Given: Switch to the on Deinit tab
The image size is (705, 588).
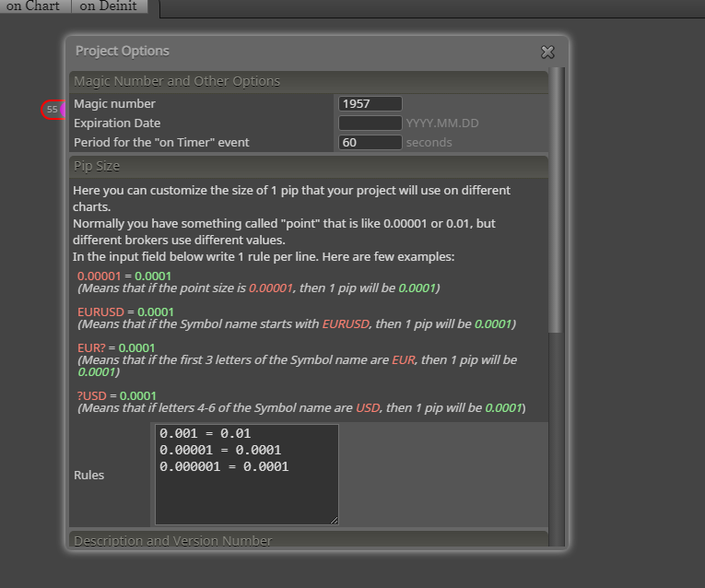Looking at the screenshot, I should pos(109,6).
